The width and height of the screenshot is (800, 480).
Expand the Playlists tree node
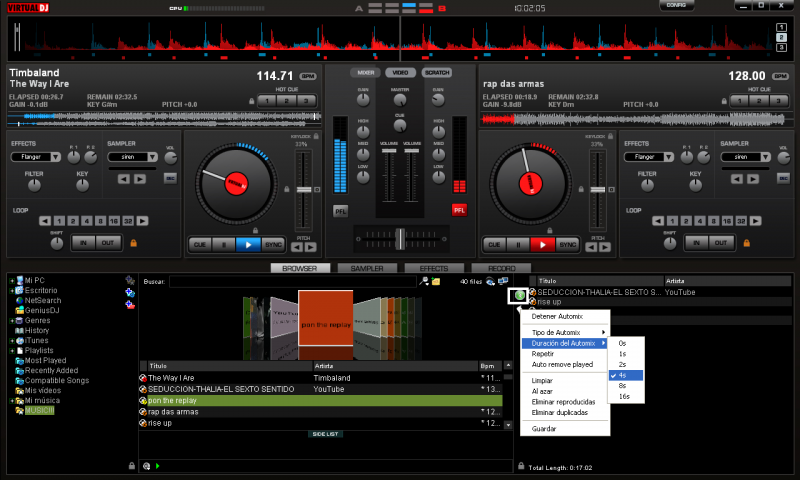(x=12, y=351)
